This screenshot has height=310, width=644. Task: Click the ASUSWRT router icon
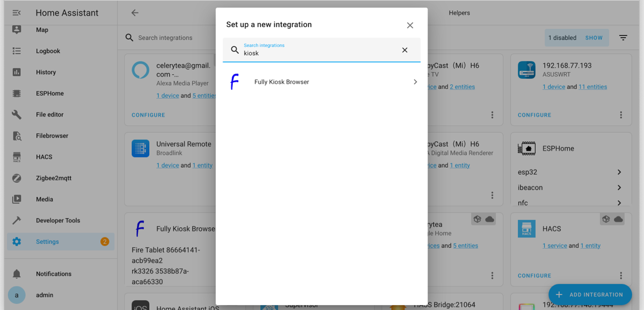526,70
